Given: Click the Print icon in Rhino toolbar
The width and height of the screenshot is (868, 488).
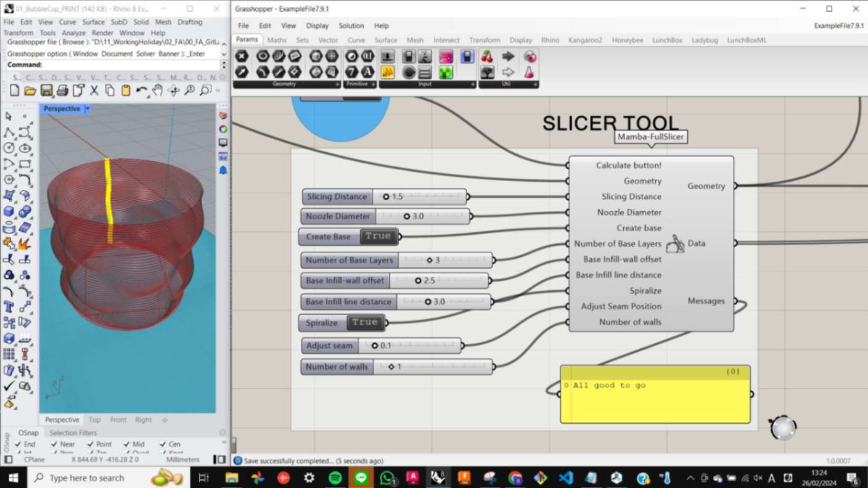Looking at the screenshot, I should pyautogui.click(x=62, y=91).
